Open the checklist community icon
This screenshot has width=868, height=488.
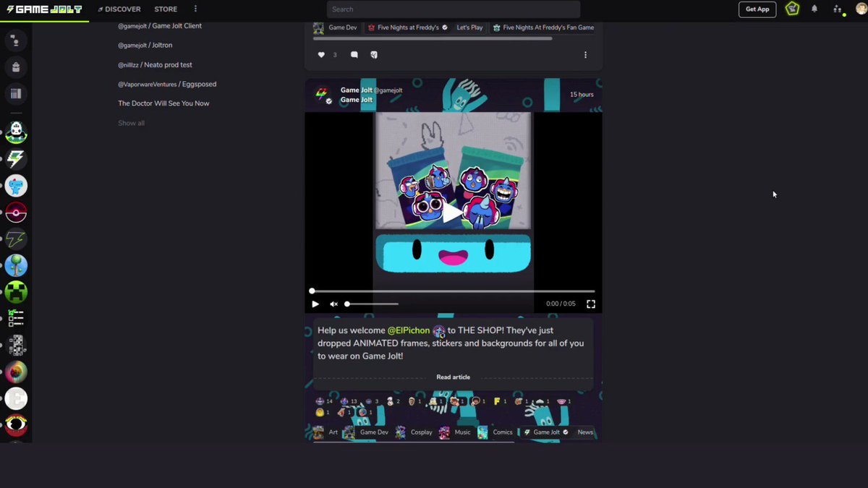(x=16, y=319)
